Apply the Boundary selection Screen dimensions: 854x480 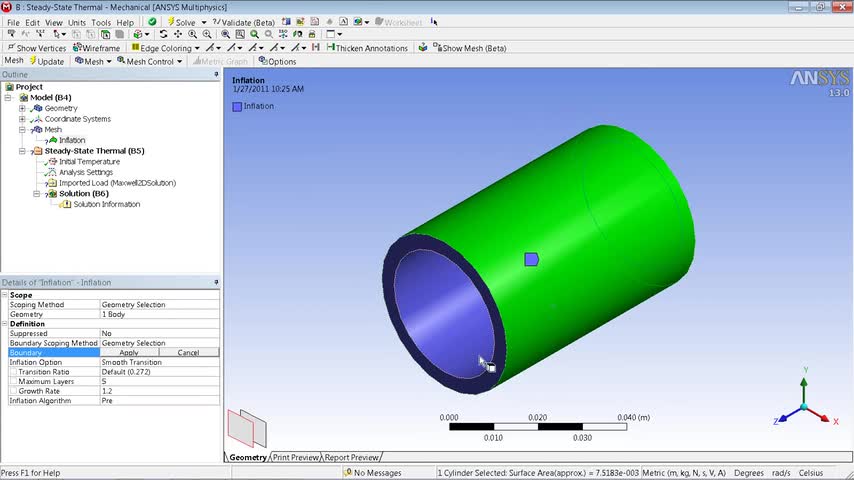pos(129,353)
